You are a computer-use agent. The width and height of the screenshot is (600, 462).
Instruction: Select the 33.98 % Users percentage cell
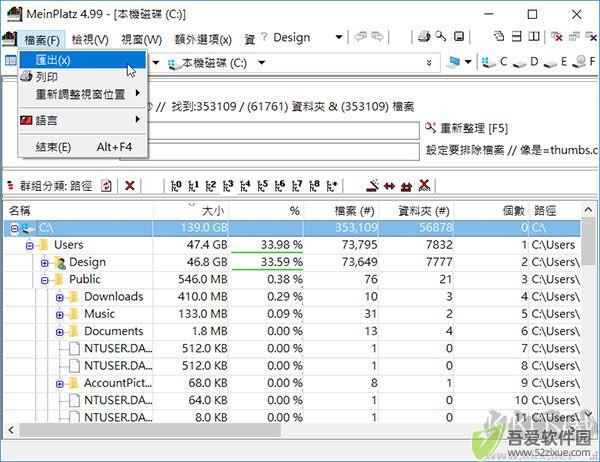266,245
